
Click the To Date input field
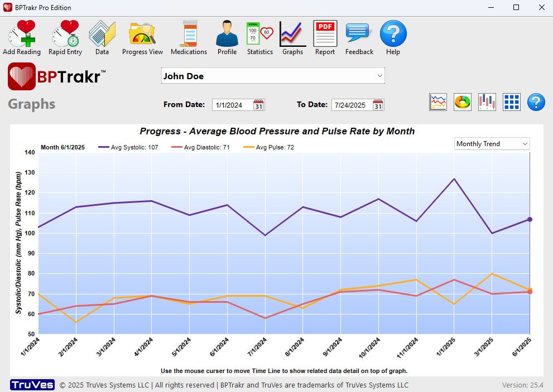pos(350,105)
